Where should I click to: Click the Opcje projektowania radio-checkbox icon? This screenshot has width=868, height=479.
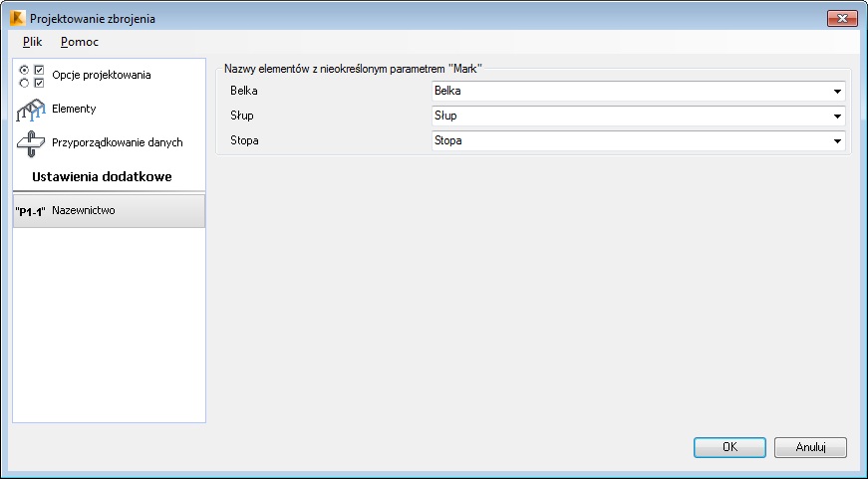32,77
